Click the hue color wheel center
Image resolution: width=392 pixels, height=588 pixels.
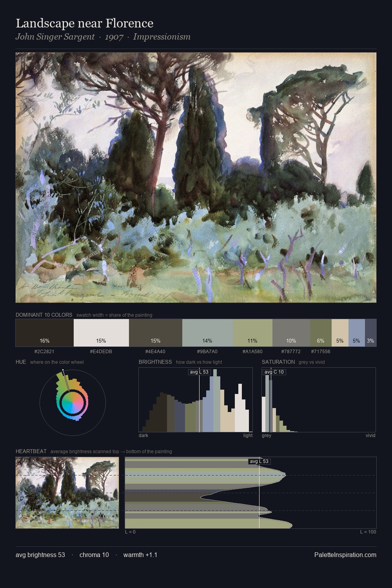tap(73, 402)
